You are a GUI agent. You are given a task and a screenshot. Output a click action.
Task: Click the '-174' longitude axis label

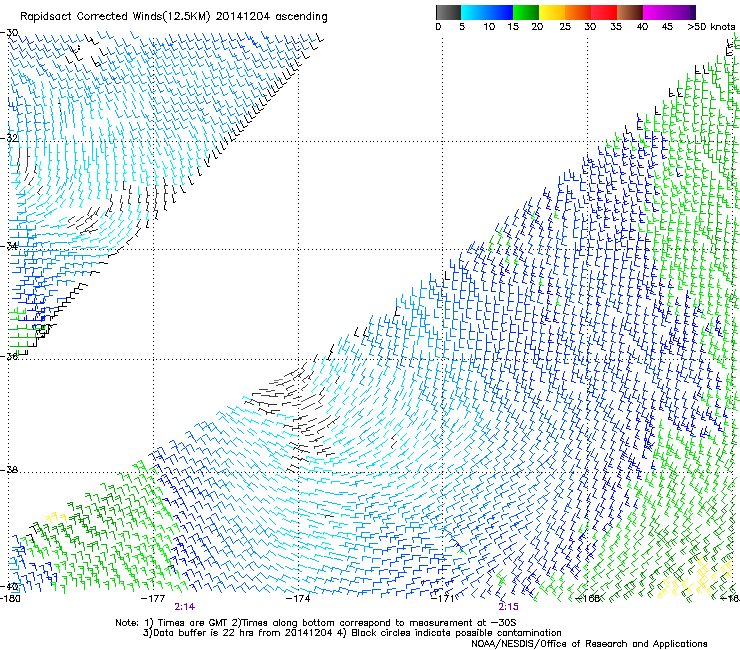(298, 598)
